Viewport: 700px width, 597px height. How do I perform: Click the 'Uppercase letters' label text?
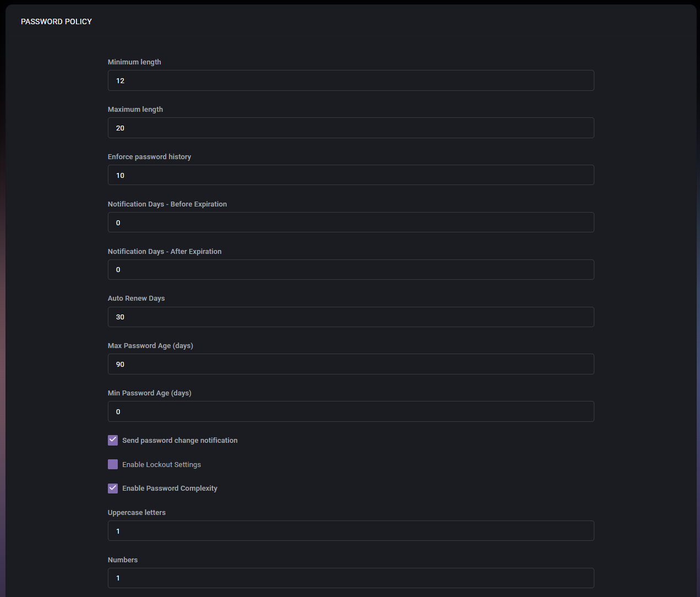[x=136, y=513]
